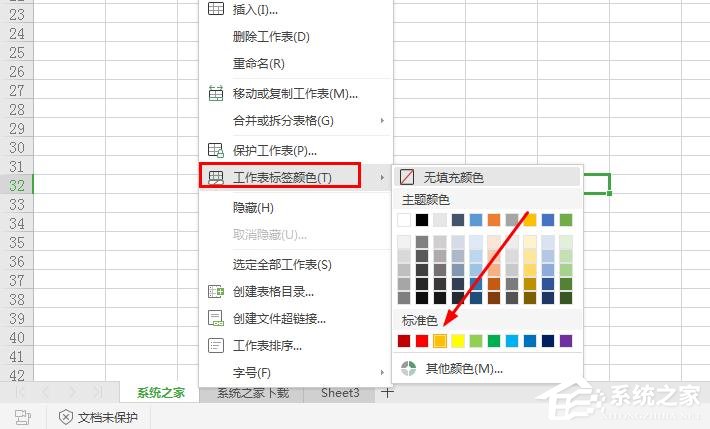
Task: Expand 合并或拆分表格(G) submenu arrow
Action: pyautogui.click(x=382, y=121)
